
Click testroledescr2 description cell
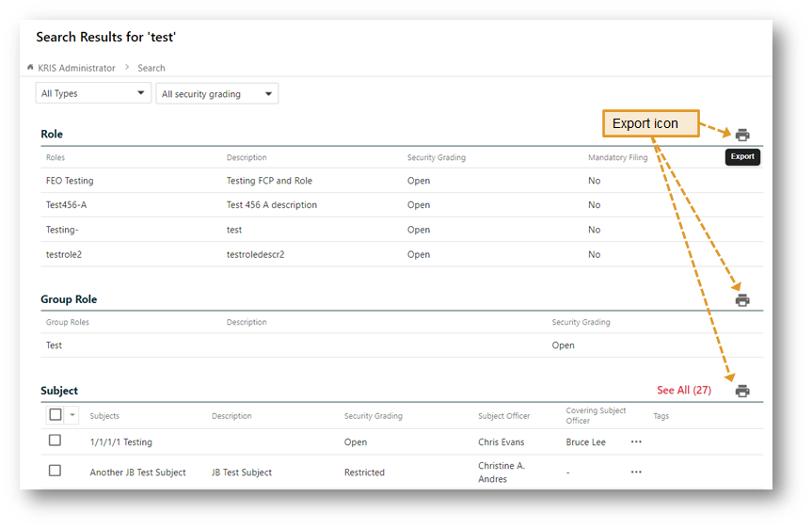pyautogui.click(x=255, y=254)
